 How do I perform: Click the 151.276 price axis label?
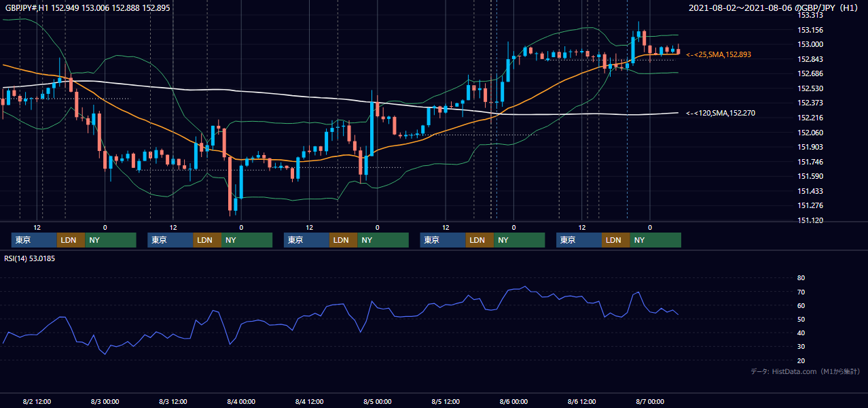pos(810,205)
